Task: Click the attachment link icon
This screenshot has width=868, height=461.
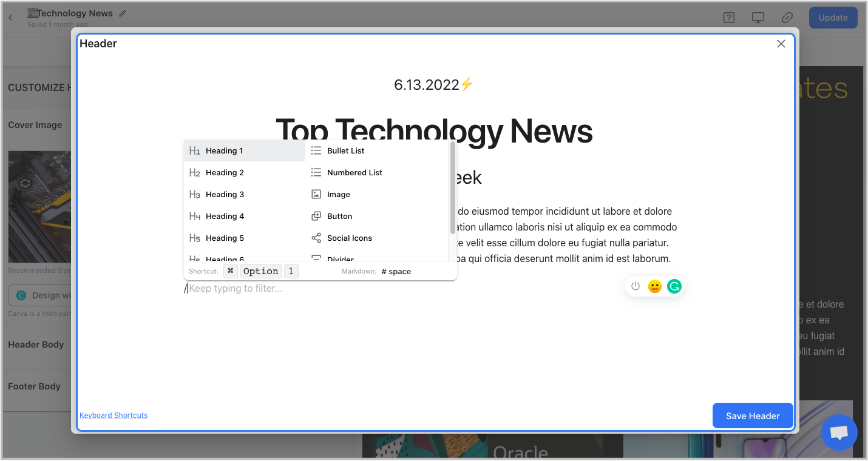Action: pyautogui.click(x=787, y=18)
